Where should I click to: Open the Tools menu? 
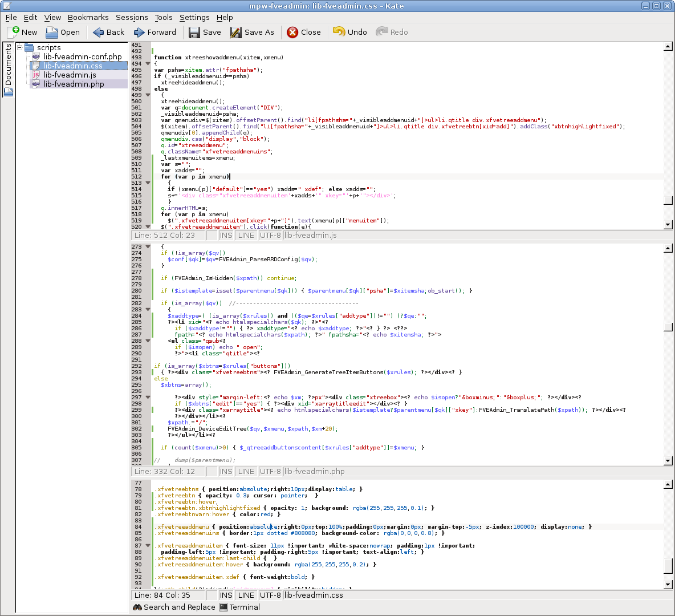pyautogui.click(x=164, y=17)
